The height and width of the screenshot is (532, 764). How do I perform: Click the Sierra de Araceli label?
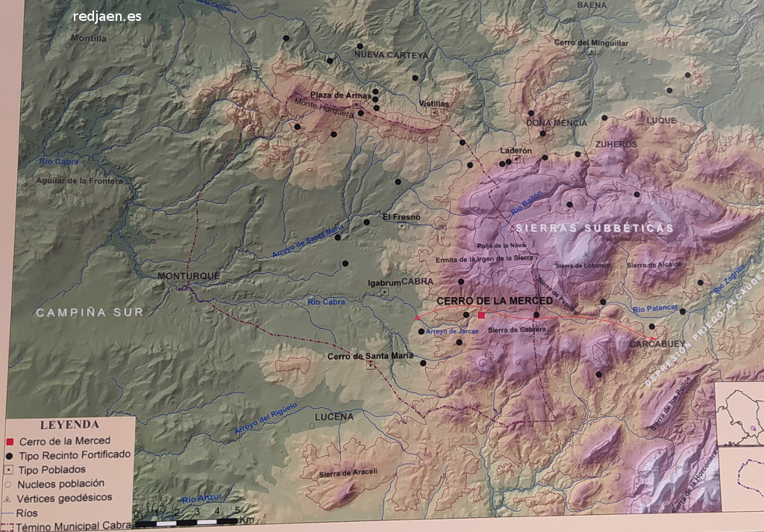348,472
